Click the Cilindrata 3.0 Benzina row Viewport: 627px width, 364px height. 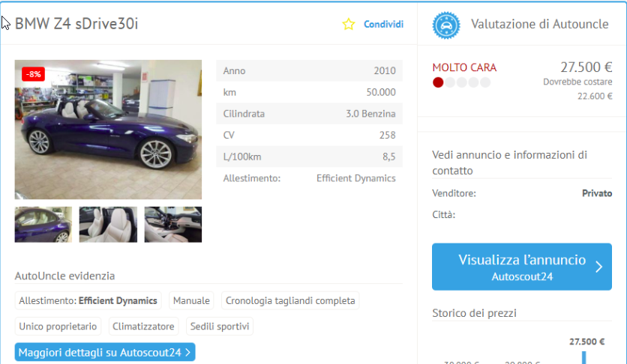pos(309,114)
